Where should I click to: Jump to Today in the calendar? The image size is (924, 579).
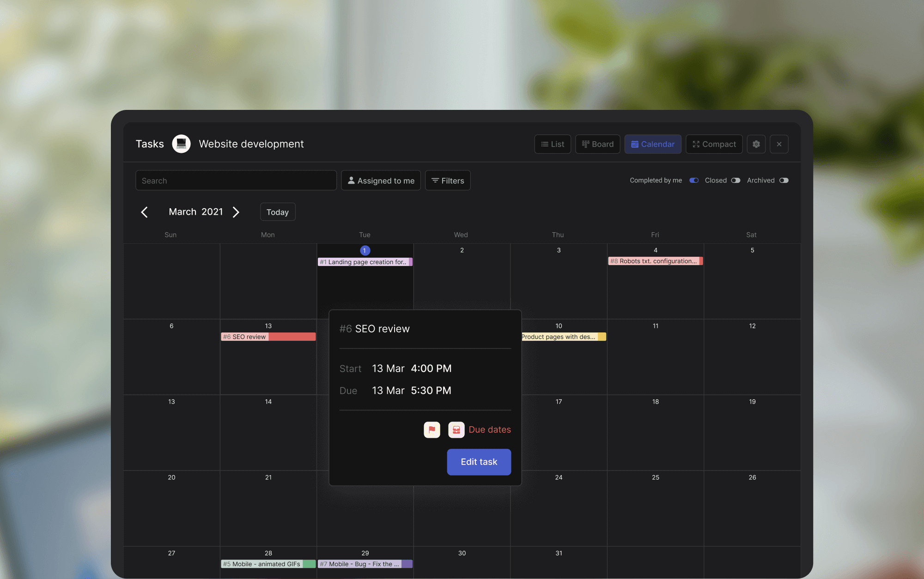[277, 212]
